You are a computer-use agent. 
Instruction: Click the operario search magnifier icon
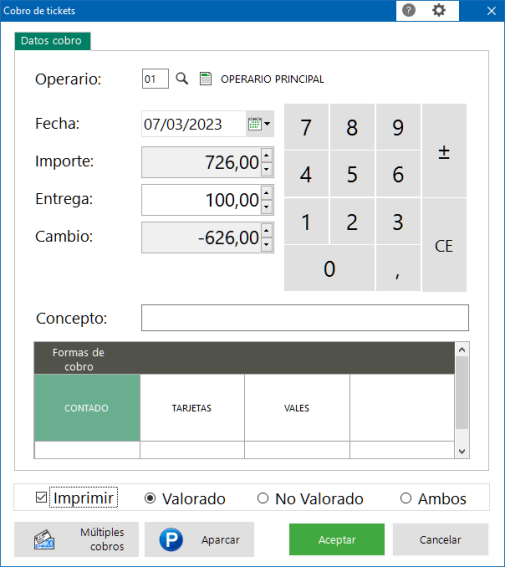182,78
